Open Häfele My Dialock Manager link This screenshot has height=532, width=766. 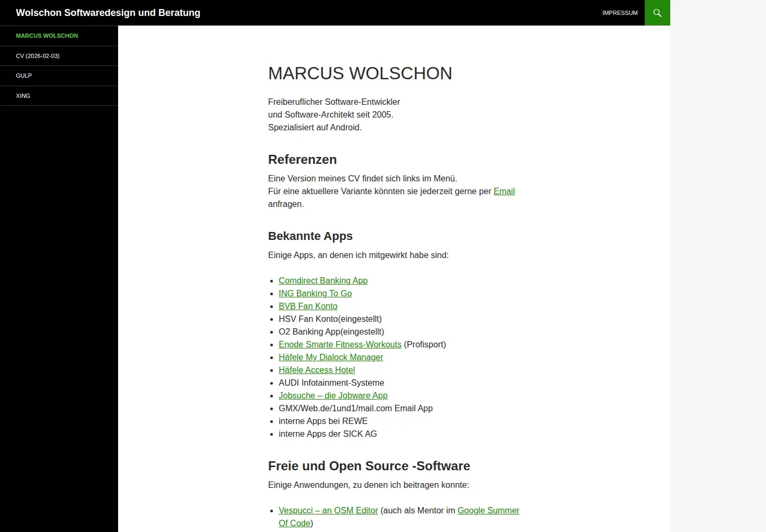(331, 357)
